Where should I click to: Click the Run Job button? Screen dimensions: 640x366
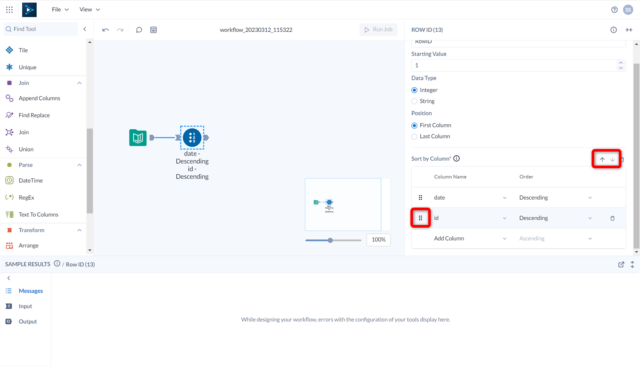(x=378, y=29)
